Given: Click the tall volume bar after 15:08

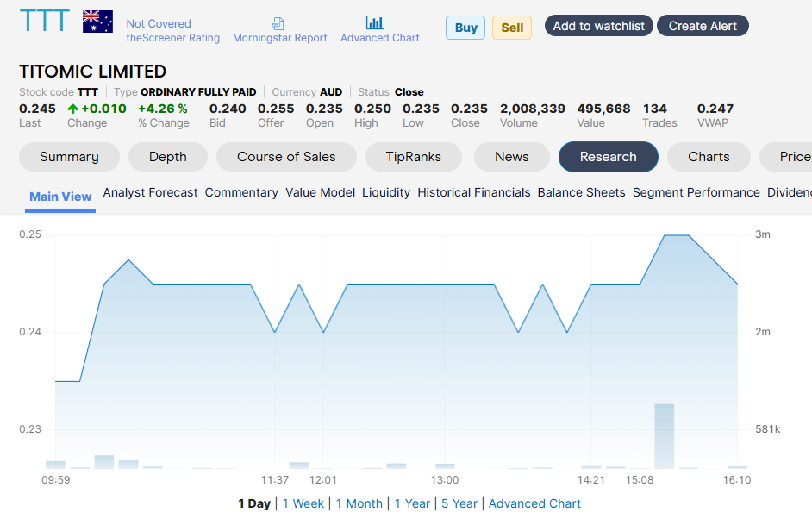Looking at the screenshot, I should click(x=664, y=435).
